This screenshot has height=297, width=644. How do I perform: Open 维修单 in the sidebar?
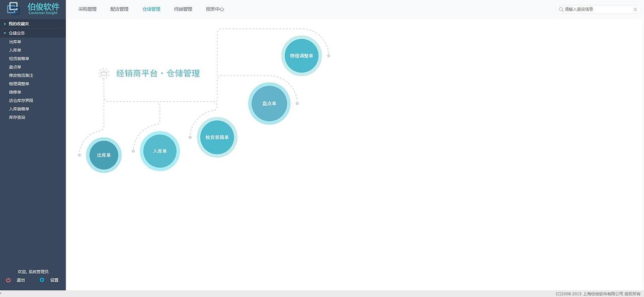(15, 92)
